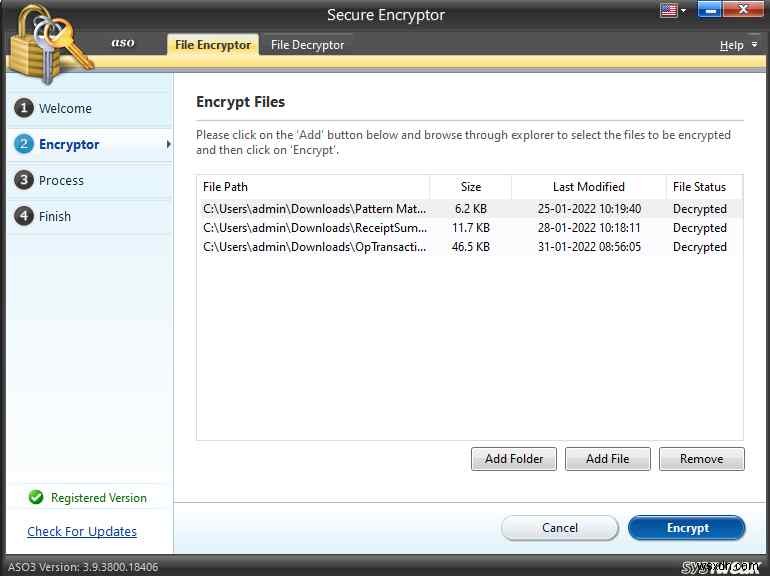Click Decrypted status of ReceiptSum row
The image size is (770, 576).
point(700,228)
